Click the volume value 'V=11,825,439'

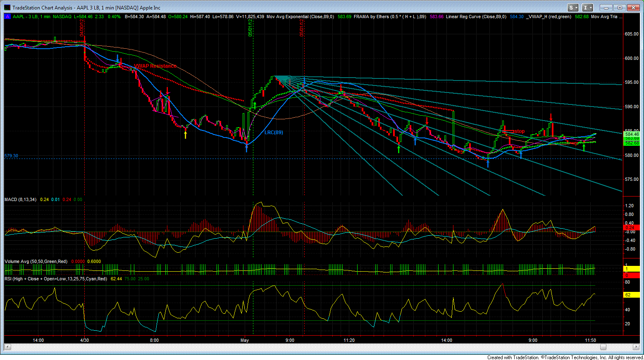[x=250, y=17]
